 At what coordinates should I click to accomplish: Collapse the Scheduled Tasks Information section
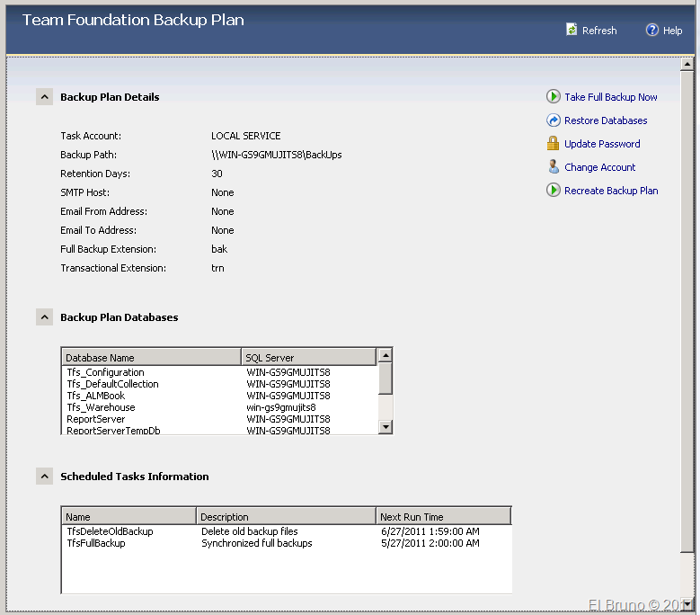pos(44,477)
